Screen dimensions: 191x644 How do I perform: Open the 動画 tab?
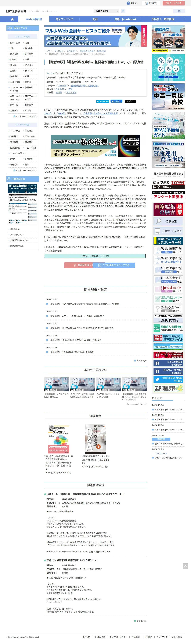pyautogui.click(x=95, y=19)
